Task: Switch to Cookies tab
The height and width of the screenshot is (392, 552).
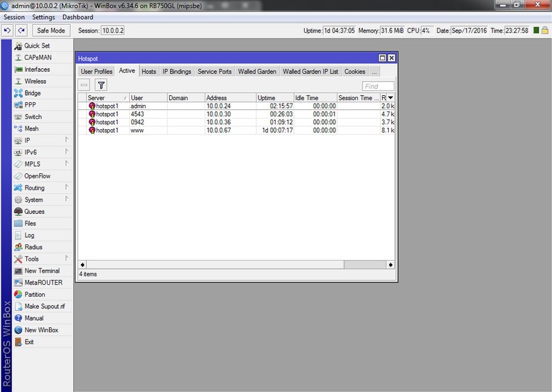Action: tap(355, 72)
